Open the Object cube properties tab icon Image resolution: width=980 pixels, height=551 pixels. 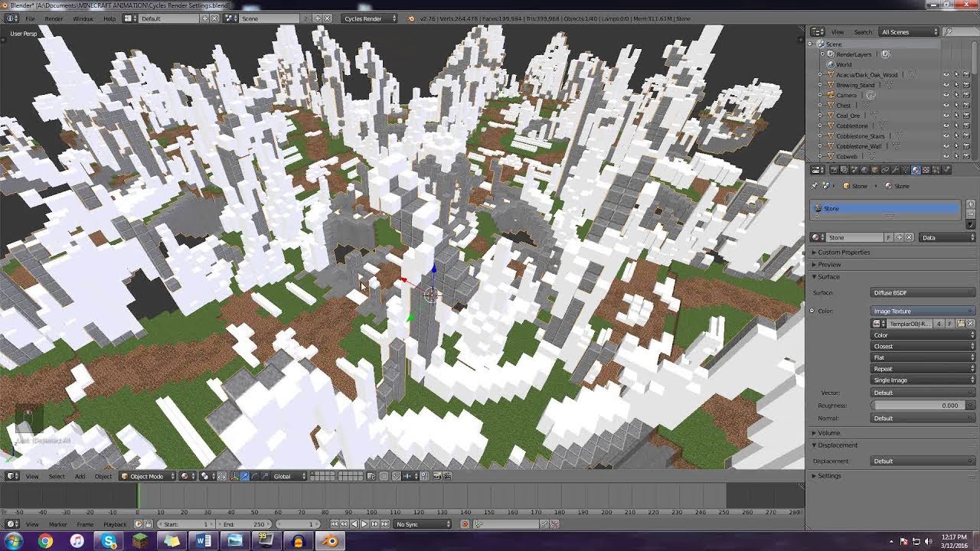coord(875,169)
